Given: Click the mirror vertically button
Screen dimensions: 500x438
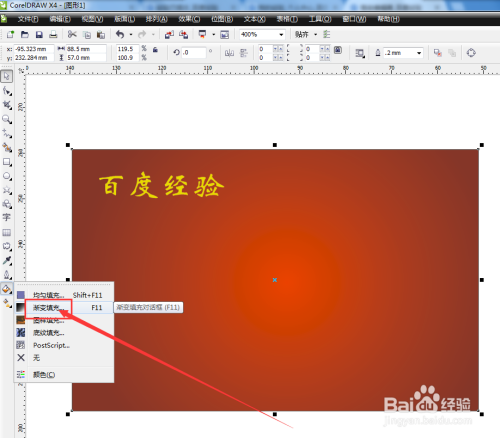Looking at the screenshot, I should point(244,53).
